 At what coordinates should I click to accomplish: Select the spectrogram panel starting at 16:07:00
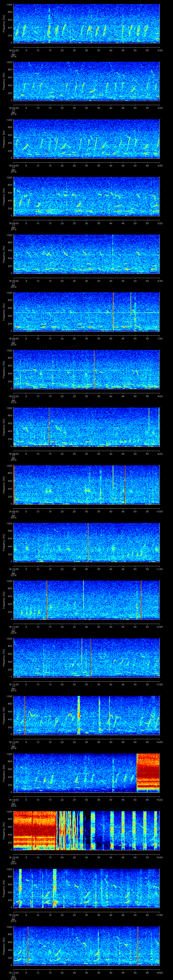(87, 370)
